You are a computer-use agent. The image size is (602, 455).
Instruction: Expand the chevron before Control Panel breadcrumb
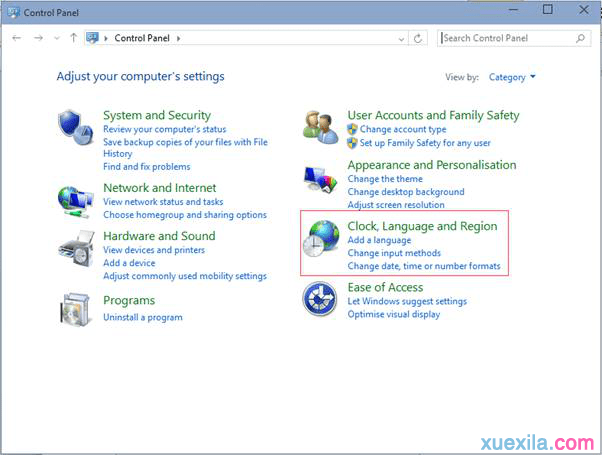coord(106,38)
